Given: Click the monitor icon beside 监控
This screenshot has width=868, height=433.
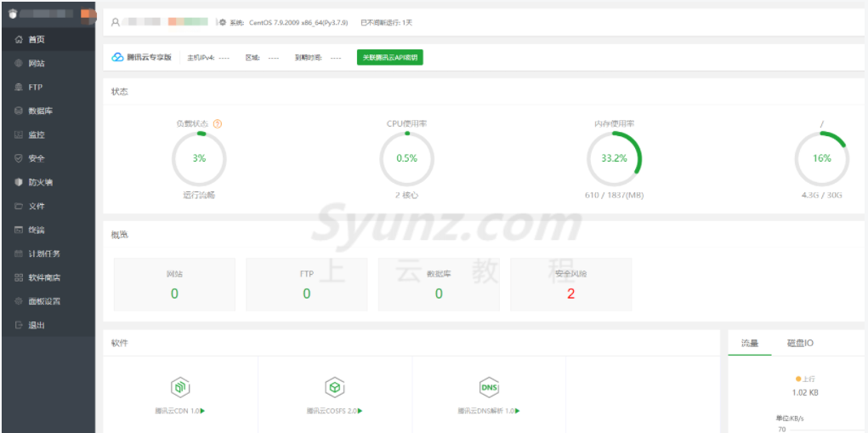Looking at the screenshot, I should click(x=18, y=134).
